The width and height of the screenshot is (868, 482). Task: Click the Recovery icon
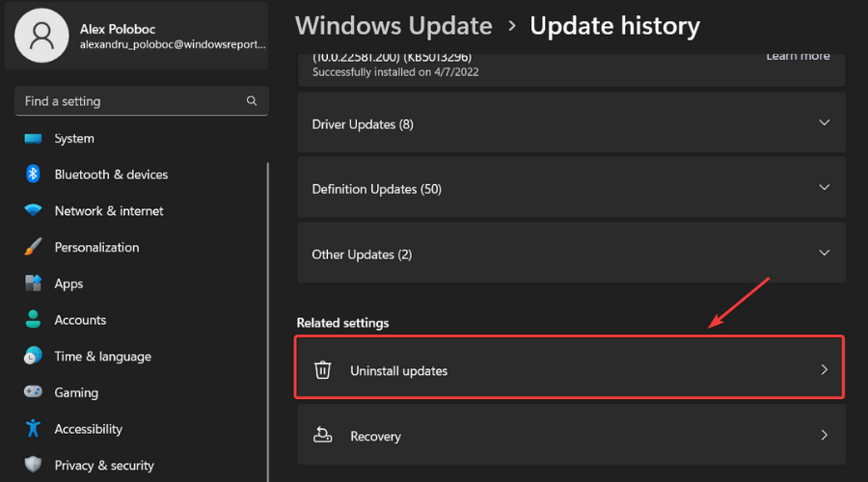point(323,435)
